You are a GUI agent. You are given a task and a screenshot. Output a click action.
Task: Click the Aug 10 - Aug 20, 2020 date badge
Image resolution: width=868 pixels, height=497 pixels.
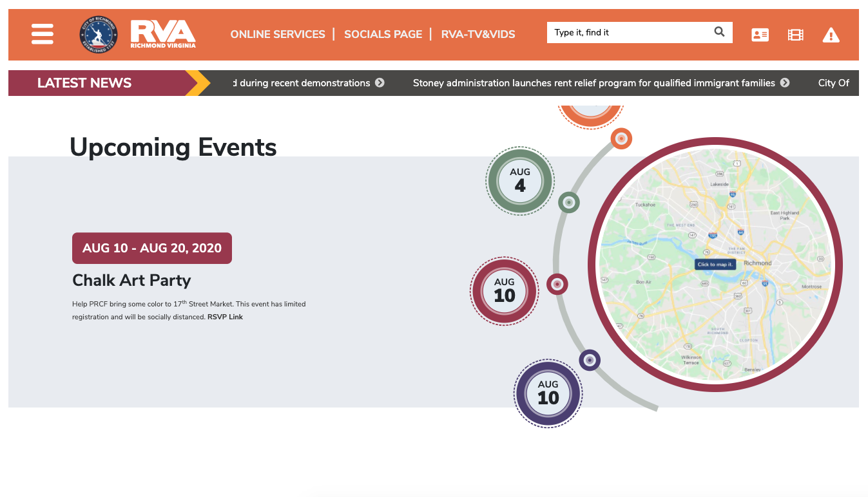[x=152, y=248]
